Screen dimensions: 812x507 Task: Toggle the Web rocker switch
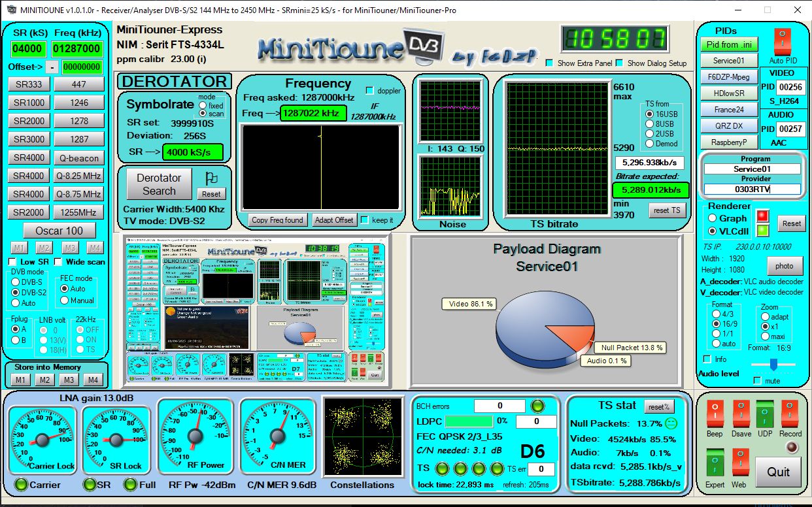point(739,462)
